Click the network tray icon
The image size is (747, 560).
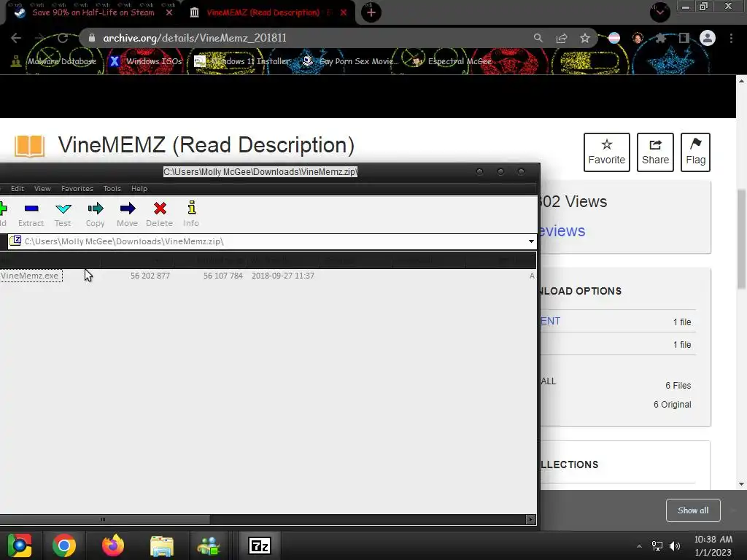pos(657,546)
